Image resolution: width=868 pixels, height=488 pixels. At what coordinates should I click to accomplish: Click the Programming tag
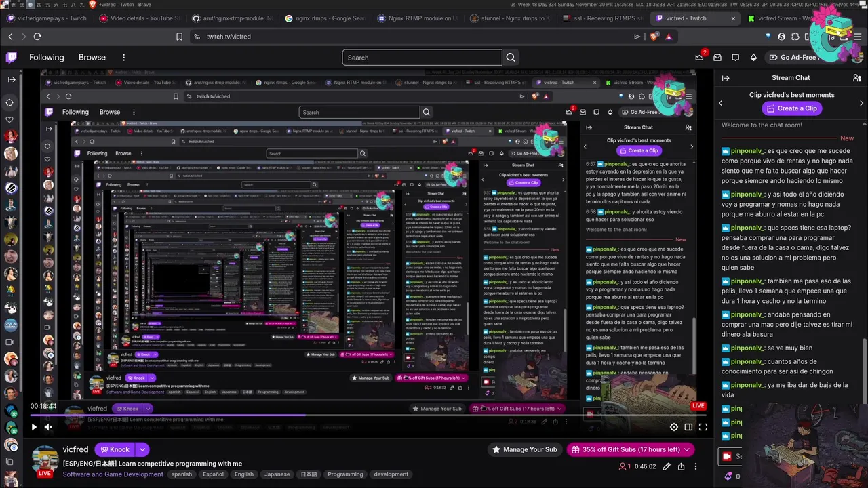(346, 474)
